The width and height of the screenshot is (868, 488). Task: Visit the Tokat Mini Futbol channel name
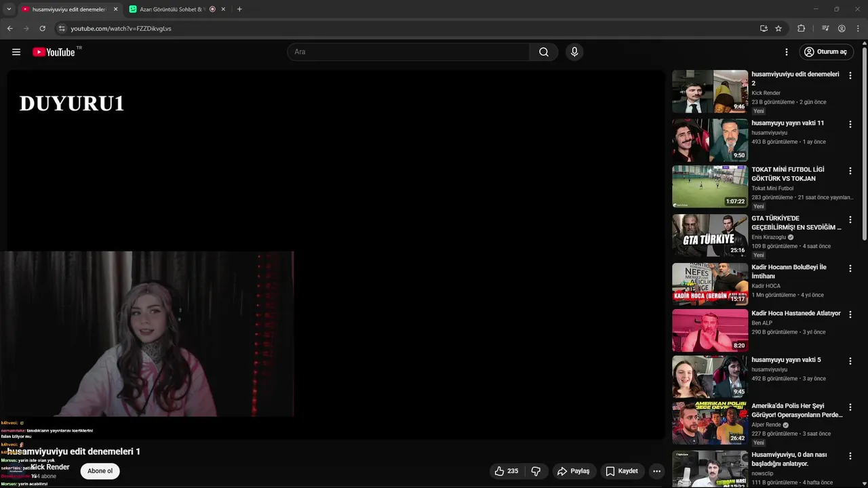pyautogui.click(x=772, y=188)
